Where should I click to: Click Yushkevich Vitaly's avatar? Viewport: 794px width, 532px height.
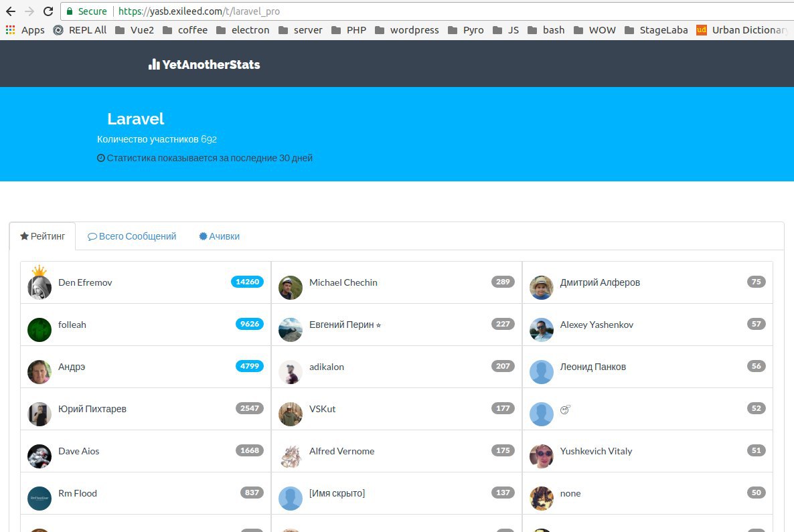(x=542, y=456)
